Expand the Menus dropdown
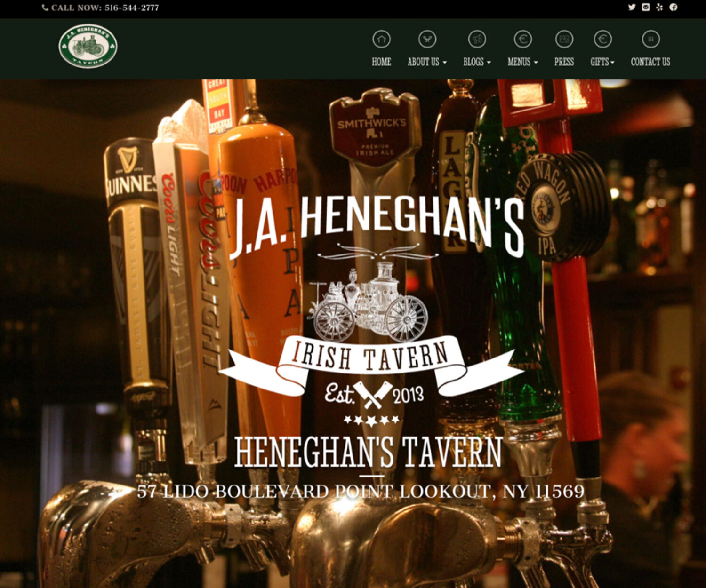 pos(522,62)
